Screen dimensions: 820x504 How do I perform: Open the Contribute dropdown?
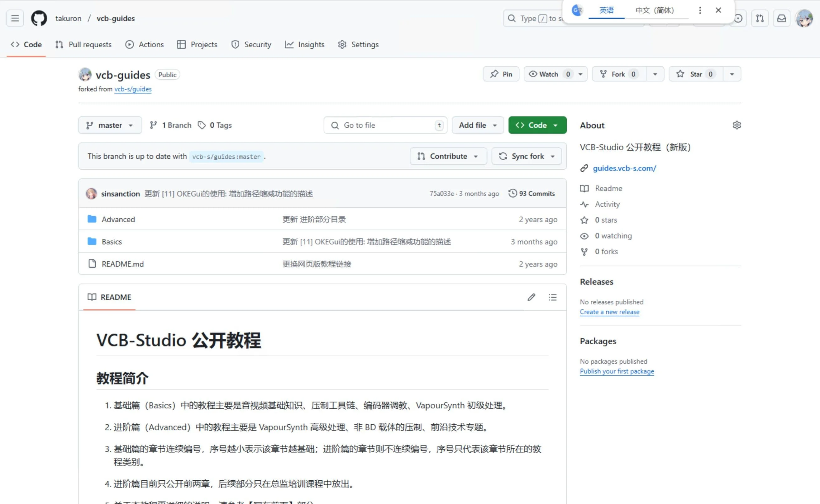pyautogui.click(x=448, y=156)
